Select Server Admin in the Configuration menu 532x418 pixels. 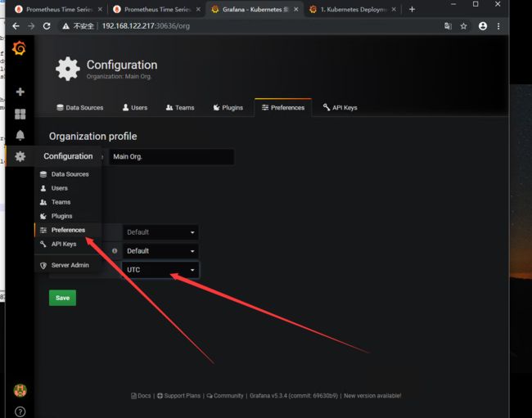[70, 265]
